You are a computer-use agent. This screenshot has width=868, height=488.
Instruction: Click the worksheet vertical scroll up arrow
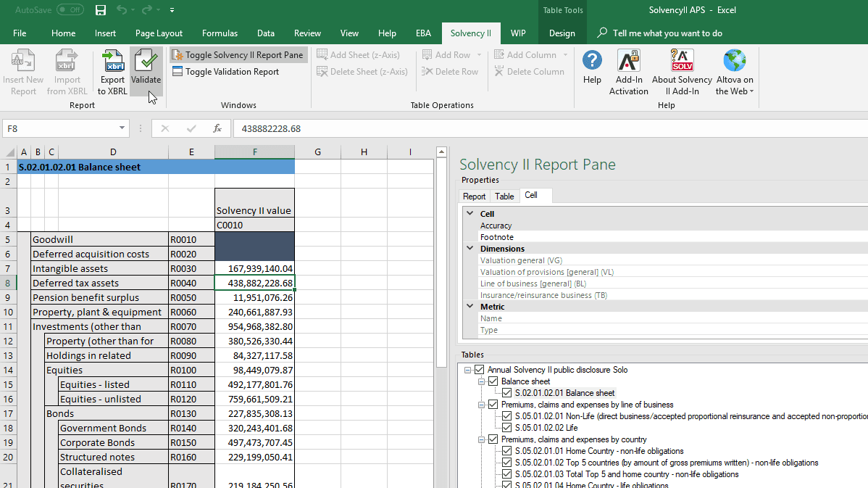coord(441,152)
